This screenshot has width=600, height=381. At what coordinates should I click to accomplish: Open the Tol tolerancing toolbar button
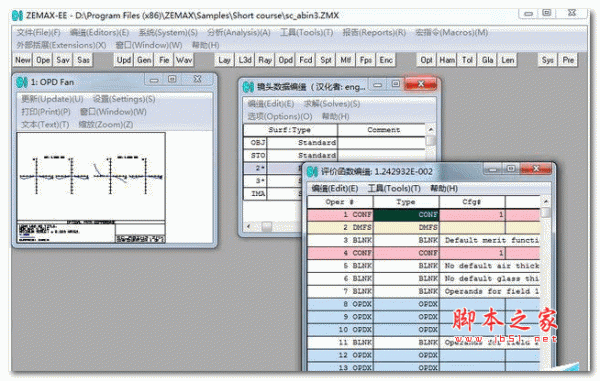click(467, 60)
